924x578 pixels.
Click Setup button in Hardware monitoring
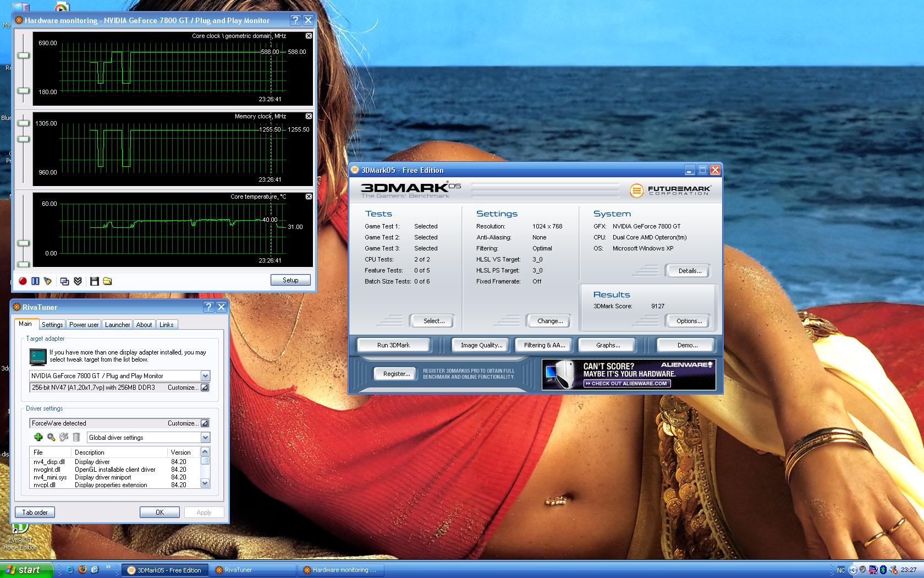[290, 280]
